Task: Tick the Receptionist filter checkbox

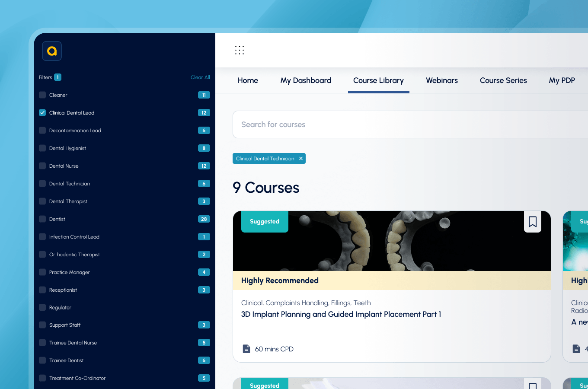Action: [x=42, y=290]
